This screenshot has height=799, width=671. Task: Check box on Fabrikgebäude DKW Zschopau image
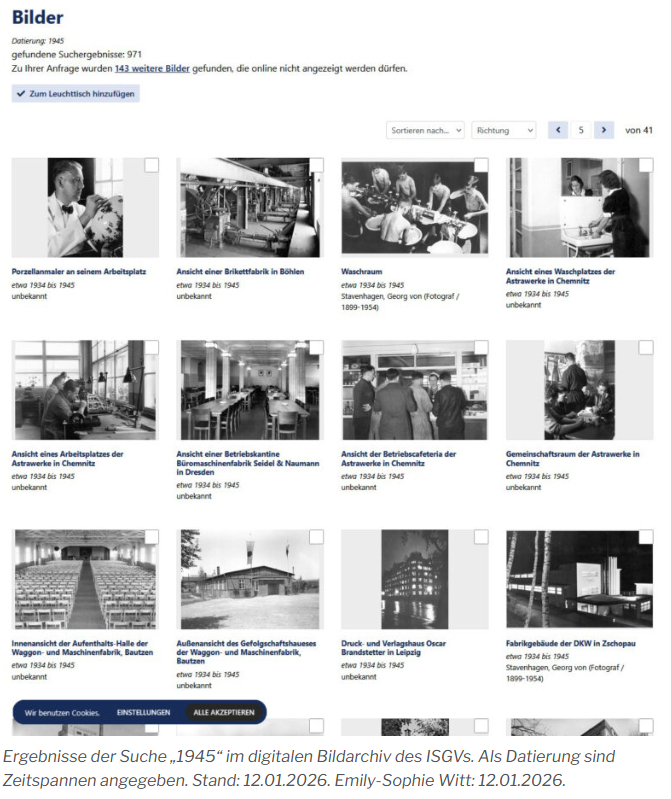click(646, 537)
